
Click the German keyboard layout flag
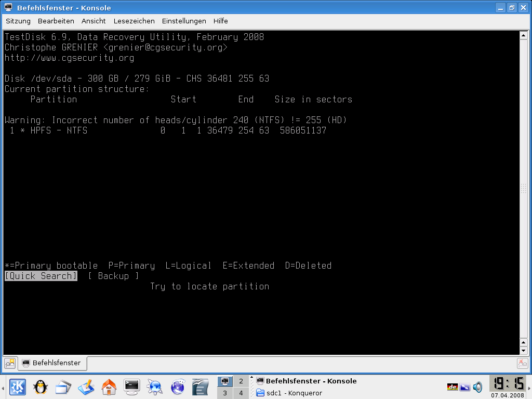coord(453,387)
